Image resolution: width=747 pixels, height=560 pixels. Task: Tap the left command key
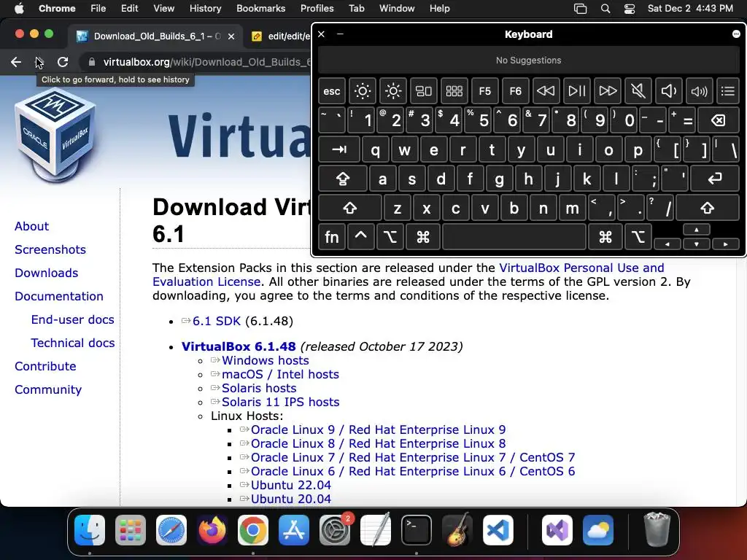pos(423,237)
